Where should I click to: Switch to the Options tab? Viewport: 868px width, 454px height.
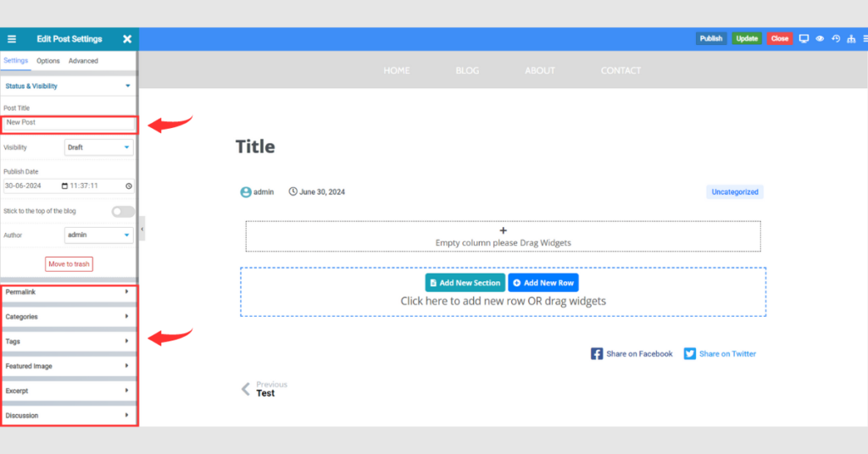click(48, 61)
